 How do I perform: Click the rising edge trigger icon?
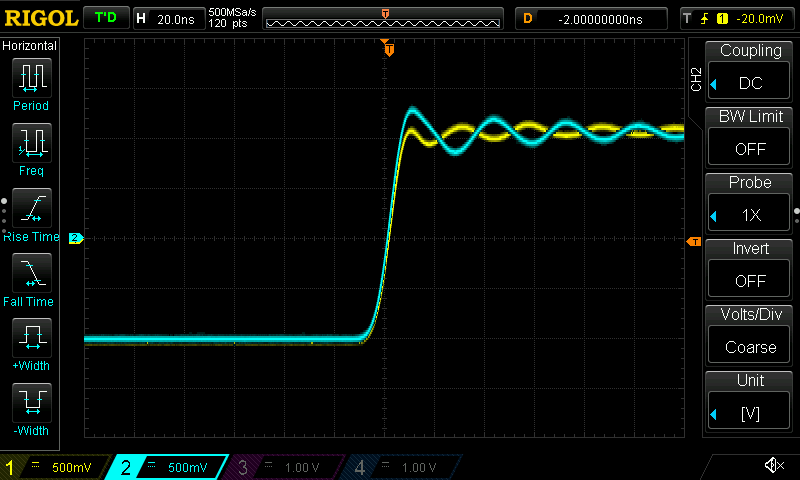tap(705, 19)
